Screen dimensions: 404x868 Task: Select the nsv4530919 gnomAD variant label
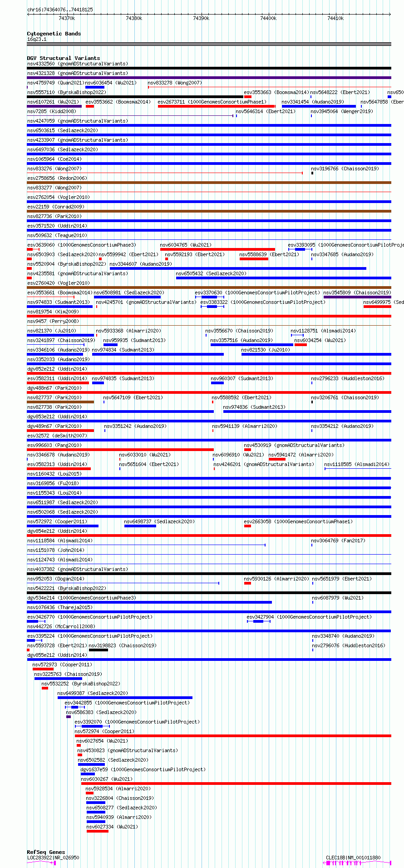tap(294, 445)
